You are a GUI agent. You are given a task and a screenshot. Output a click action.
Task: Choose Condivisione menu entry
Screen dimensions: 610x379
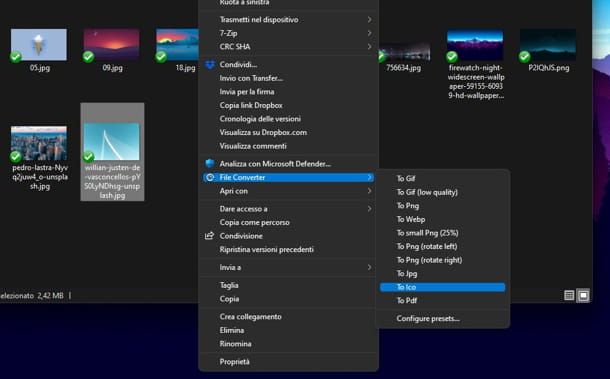288,236
